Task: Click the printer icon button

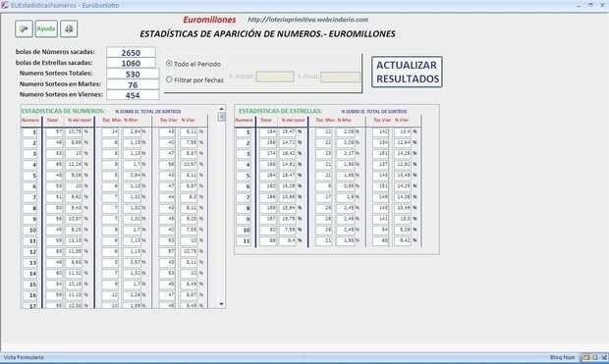Action: tap(69, 28)
